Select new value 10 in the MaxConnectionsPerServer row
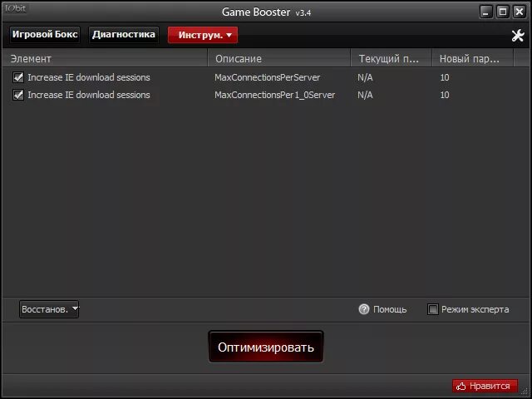Image resolution: width=532 pixels, height=399 pixels. click(445, 77)
